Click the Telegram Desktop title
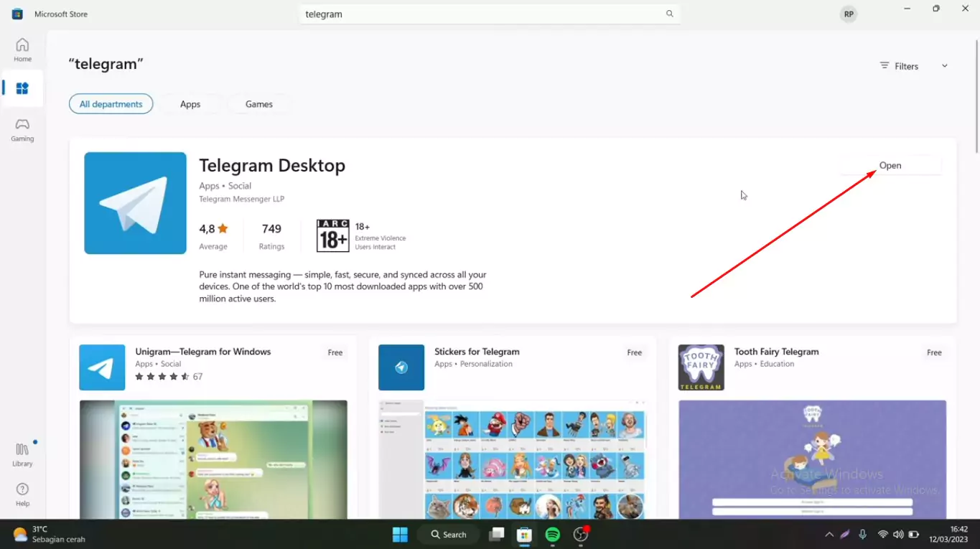This screenshot has height=549, width=980. tap(272, 165)
